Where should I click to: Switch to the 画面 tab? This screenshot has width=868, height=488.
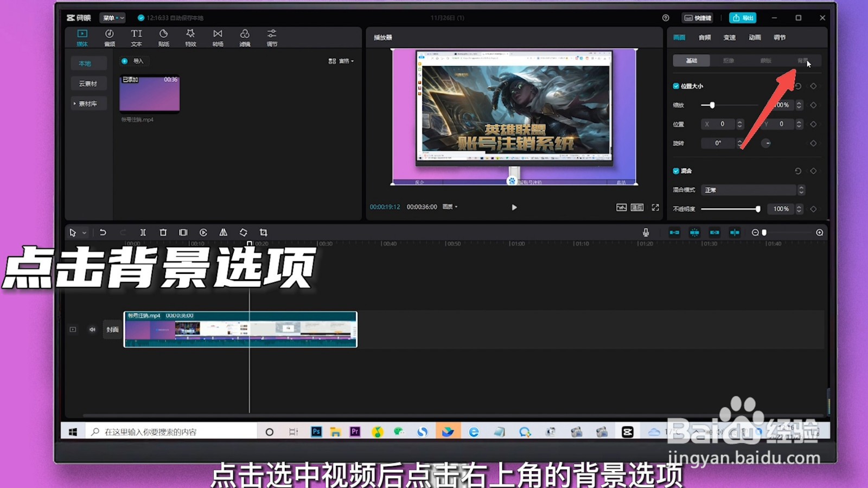pyautogui.click(x=679, y=37)
